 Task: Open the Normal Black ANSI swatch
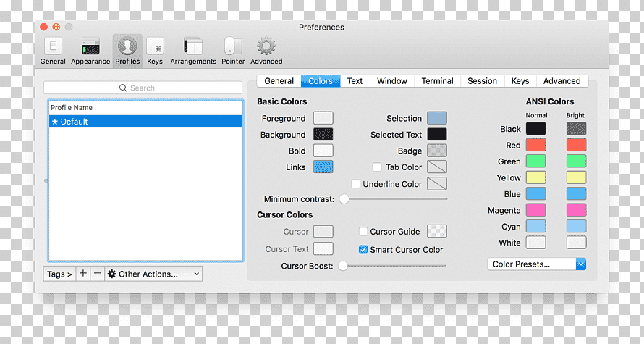click(536, 129)
